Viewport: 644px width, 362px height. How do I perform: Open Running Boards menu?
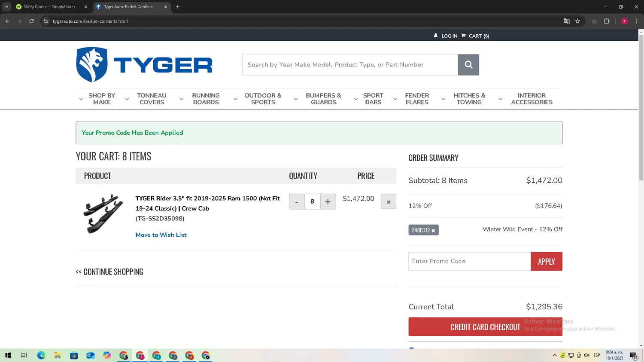pos(206,99)
